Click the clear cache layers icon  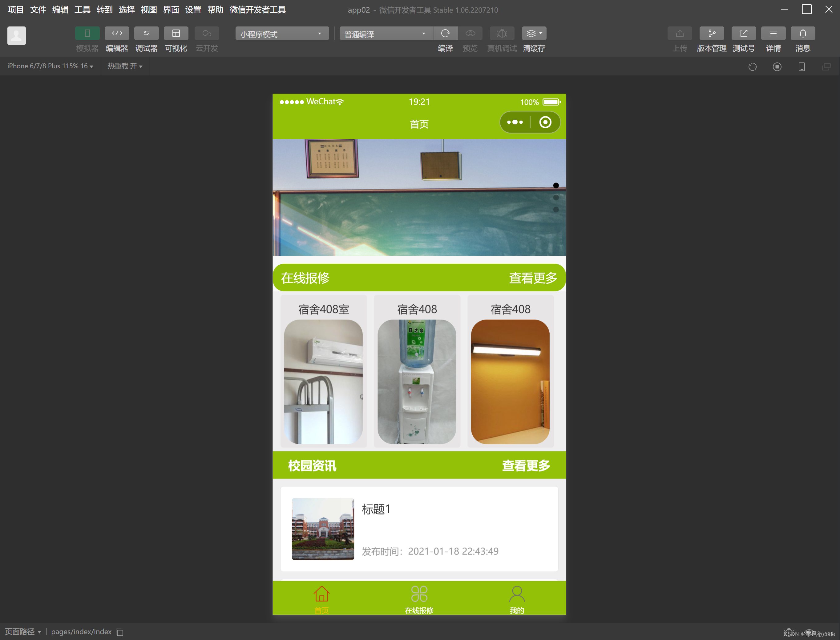(x=534, y=34)
